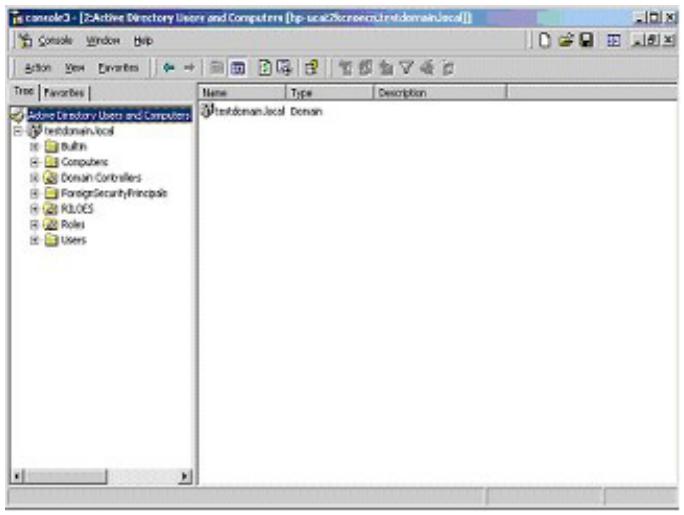Select the Users container label
The image size is (684, 515).
pyautogui.click(x=74, y=240)
